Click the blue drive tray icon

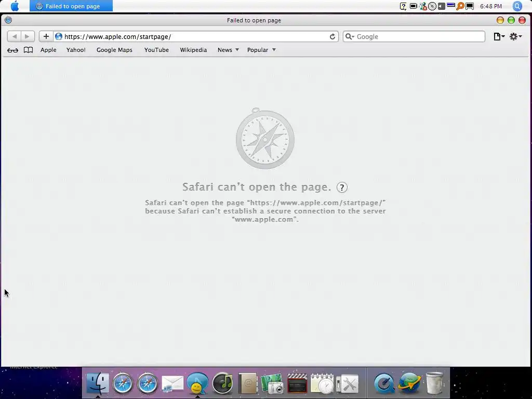pyautogui.click(x=451, y=5)
